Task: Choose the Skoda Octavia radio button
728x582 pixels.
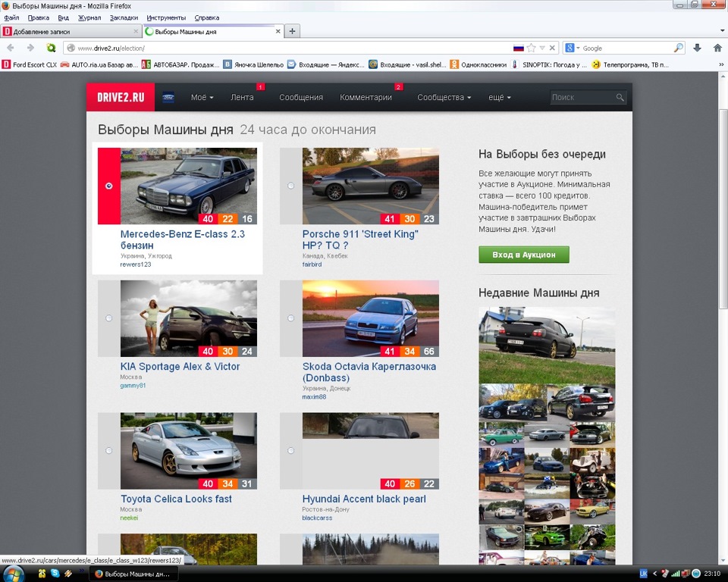Action: point(290,318)
